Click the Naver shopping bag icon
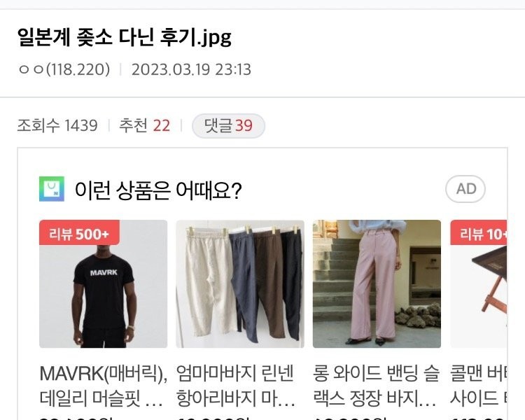 52,189
